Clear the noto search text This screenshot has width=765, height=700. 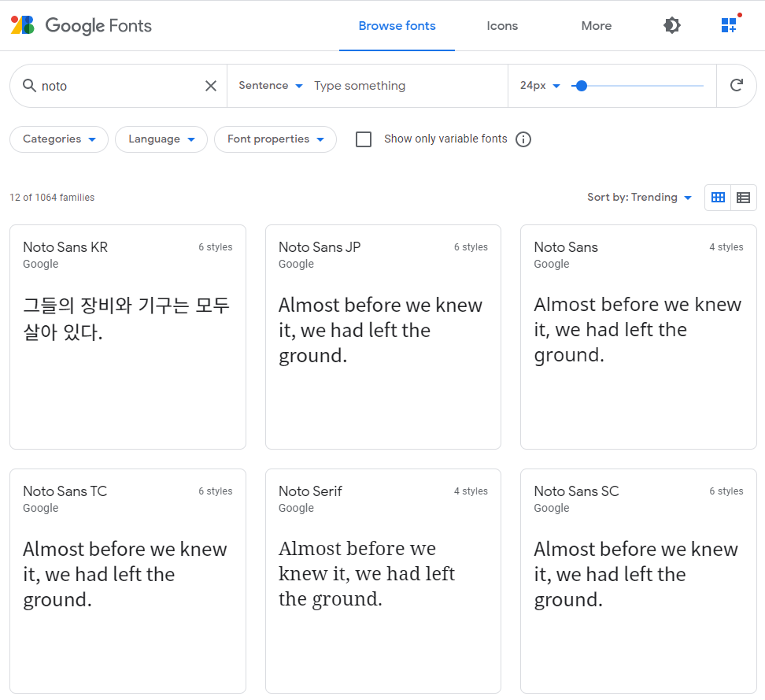tap(211, 86)
